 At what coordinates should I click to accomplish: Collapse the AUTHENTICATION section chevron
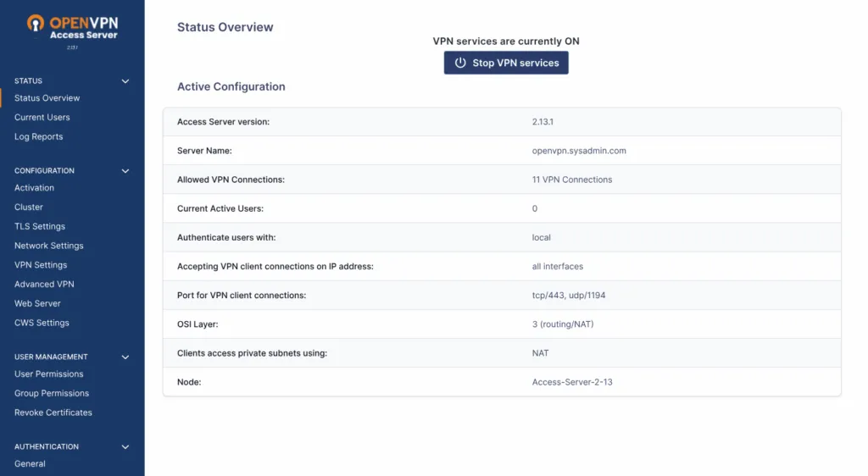point(125,446)
